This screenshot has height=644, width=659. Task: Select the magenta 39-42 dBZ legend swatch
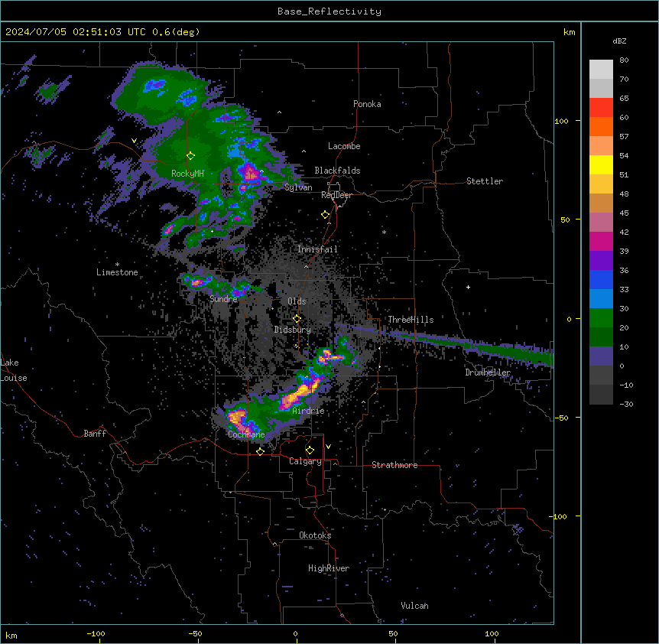click(x=601, y=241)
